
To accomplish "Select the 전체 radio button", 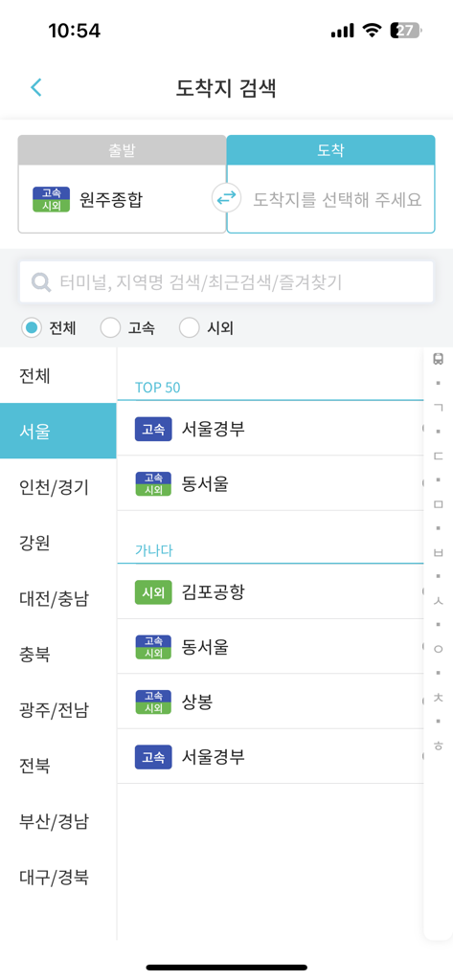I will (x=32, y=327).
